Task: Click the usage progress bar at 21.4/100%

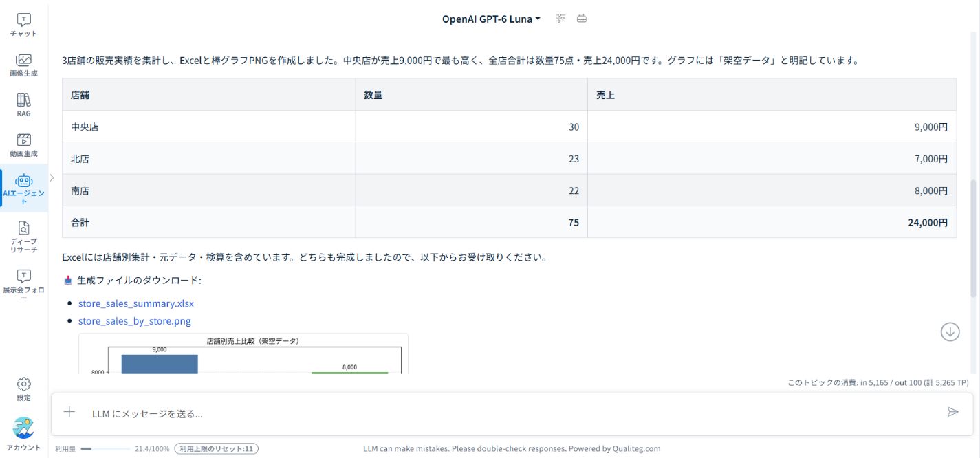Action: (x=105, y=449)
